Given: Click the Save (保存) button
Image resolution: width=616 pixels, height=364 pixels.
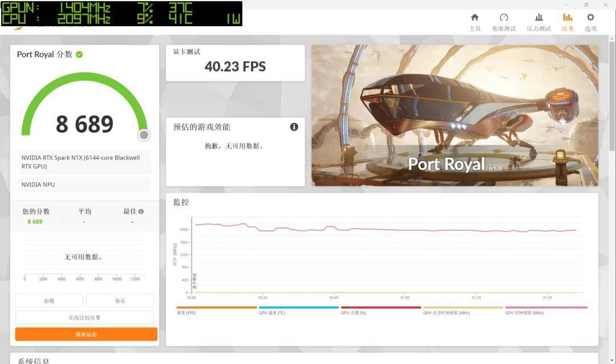Looking at the screenshot, I should coord(120,301).
